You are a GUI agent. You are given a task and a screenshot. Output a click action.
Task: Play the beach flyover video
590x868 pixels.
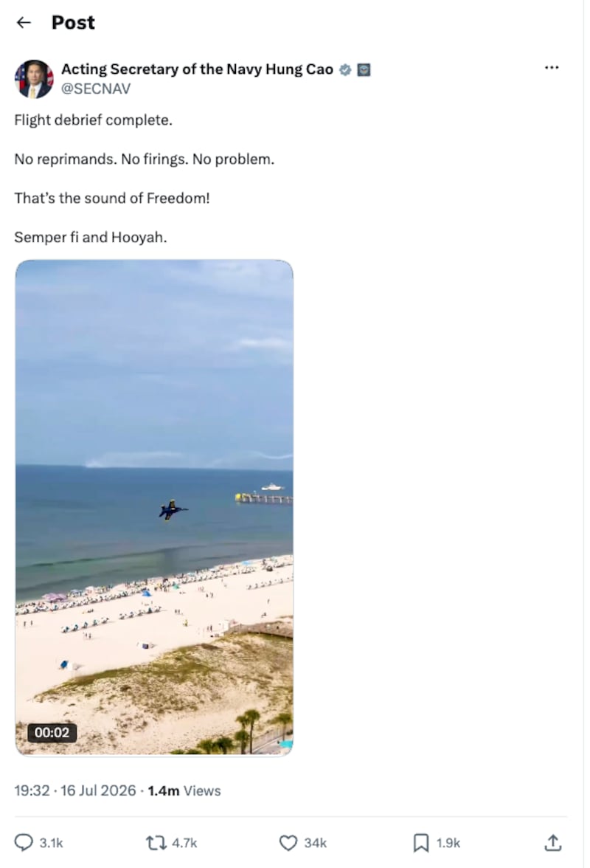(x=154, y=507)
